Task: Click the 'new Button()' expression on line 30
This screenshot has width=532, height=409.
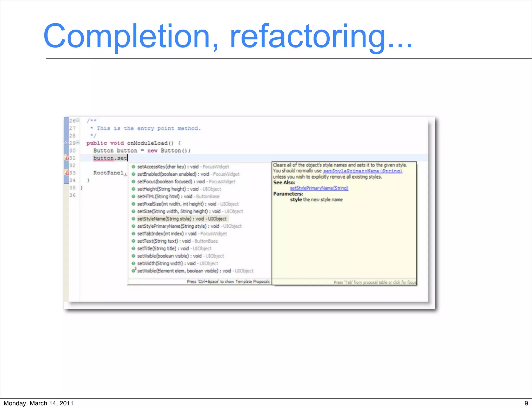Action: tap(169, 151)
